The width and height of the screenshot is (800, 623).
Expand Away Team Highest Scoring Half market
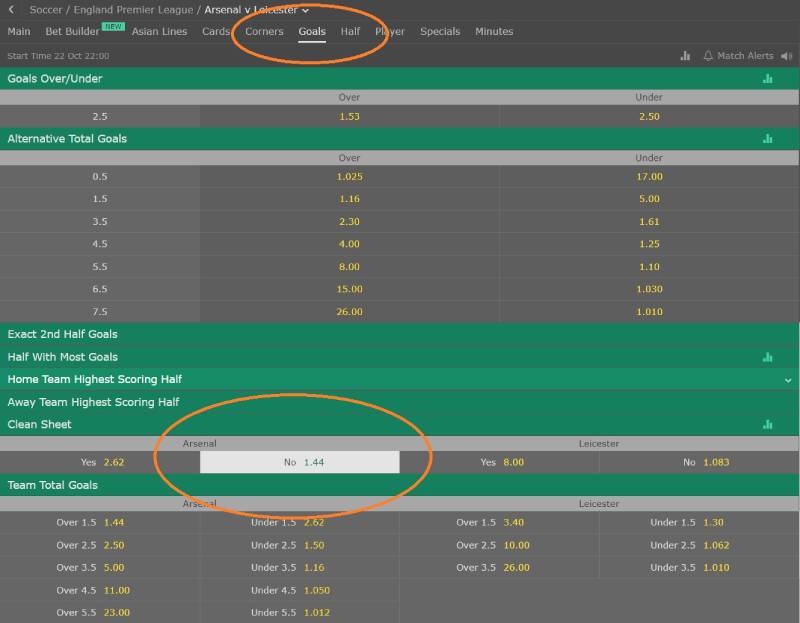pos(93,402)
